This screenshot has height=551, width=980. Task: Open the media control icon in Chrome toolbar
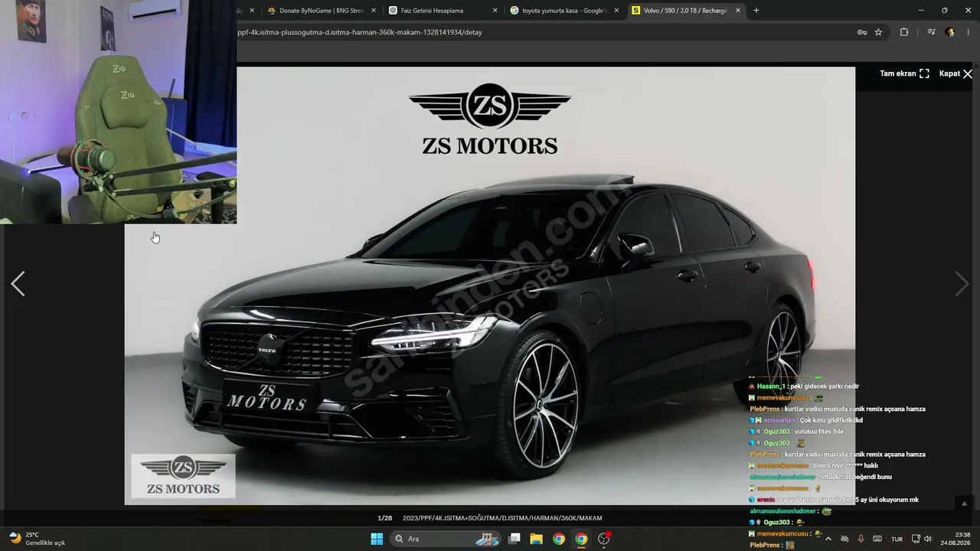[x=931, y=32]
